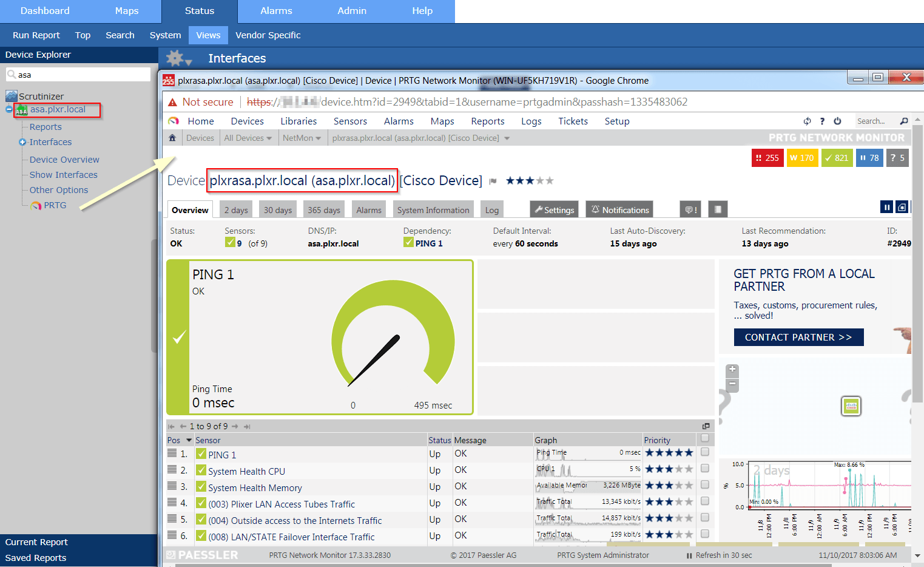Switch to the Alarms tab in Scrutinizer
The image size is (924, 567).
[x=276, y=11]
